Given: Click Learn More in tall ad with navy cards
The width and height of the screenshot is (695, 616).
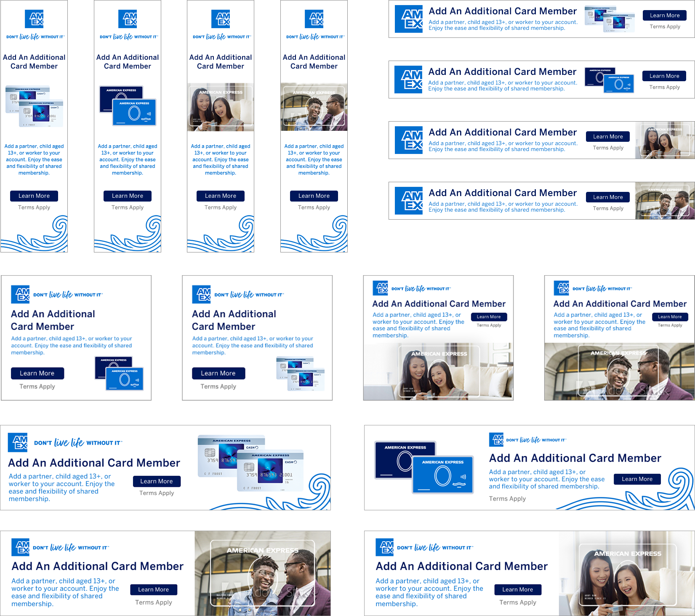Looking at the screenshot, I should [x=128, y=196].
